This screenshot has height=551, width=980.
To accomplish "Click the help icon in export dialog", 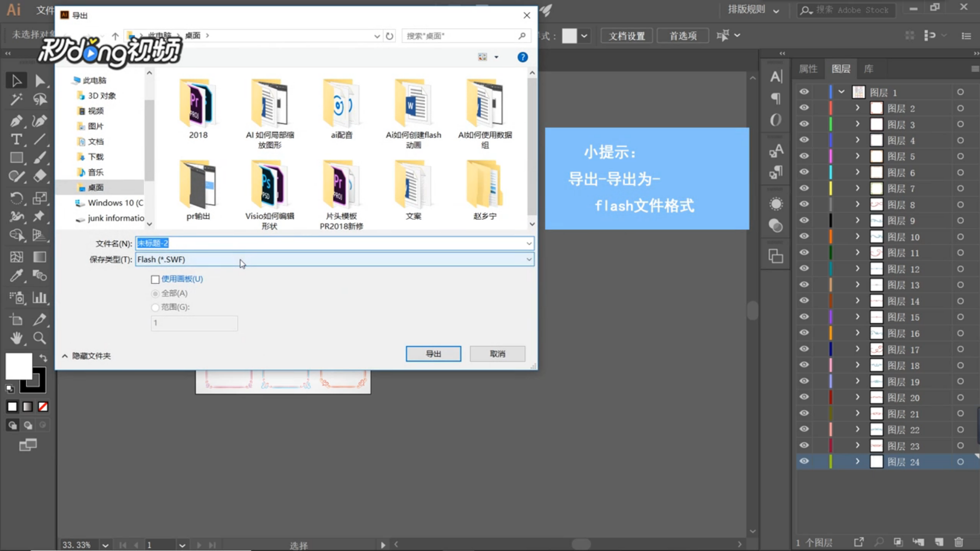I will (522, 57).
